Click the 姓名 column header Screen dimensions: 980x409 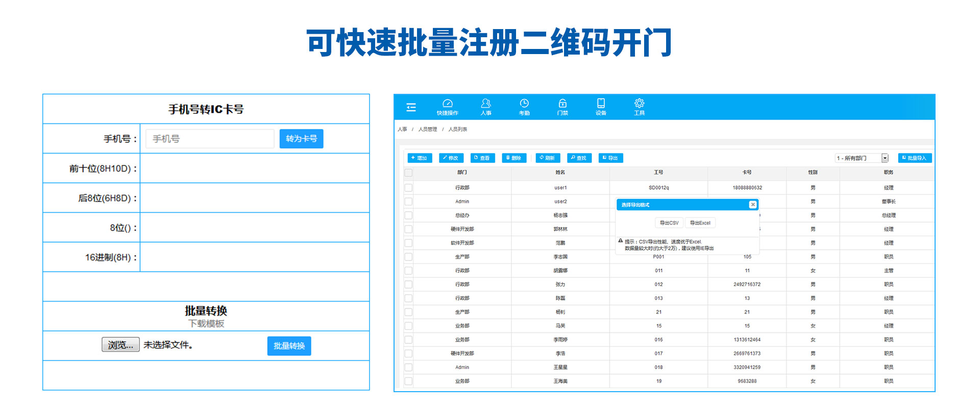pos(560,172)
